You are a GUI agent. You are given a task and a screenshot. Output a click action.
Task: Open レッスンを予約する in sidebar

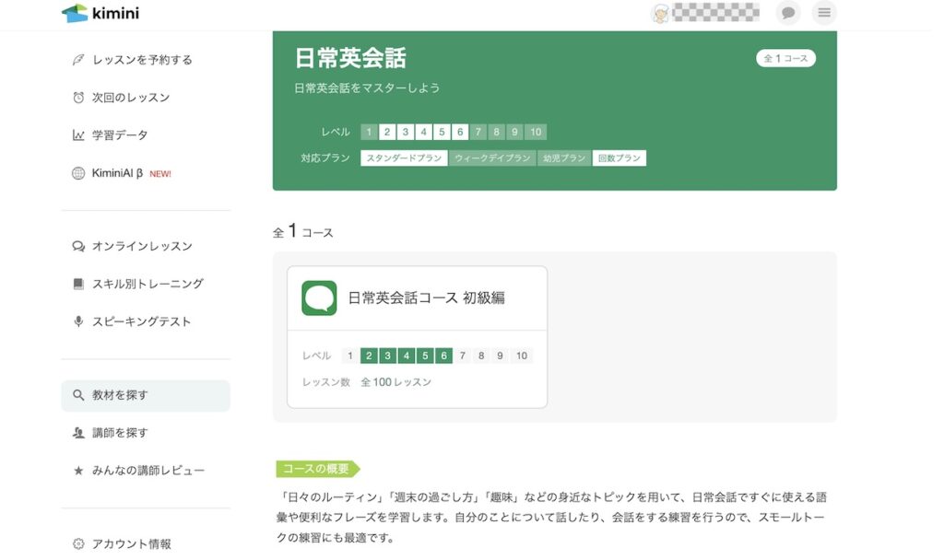[x=142, y=60]
